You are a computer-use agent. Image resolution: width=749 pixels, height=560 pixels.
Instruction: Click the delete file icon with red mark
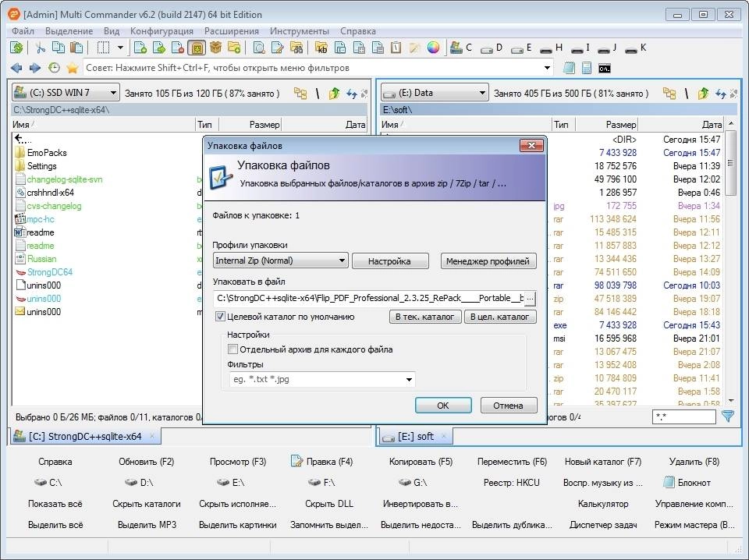178,48
